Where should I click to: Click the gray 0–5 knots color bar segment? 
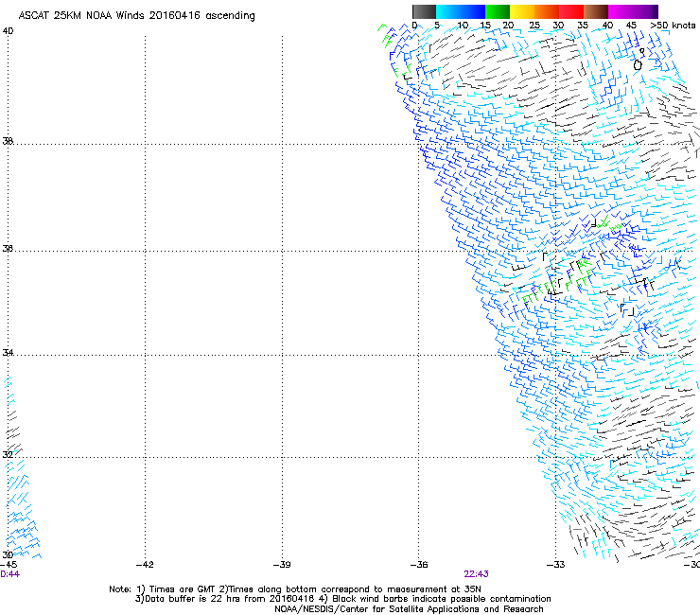[424, 11]
